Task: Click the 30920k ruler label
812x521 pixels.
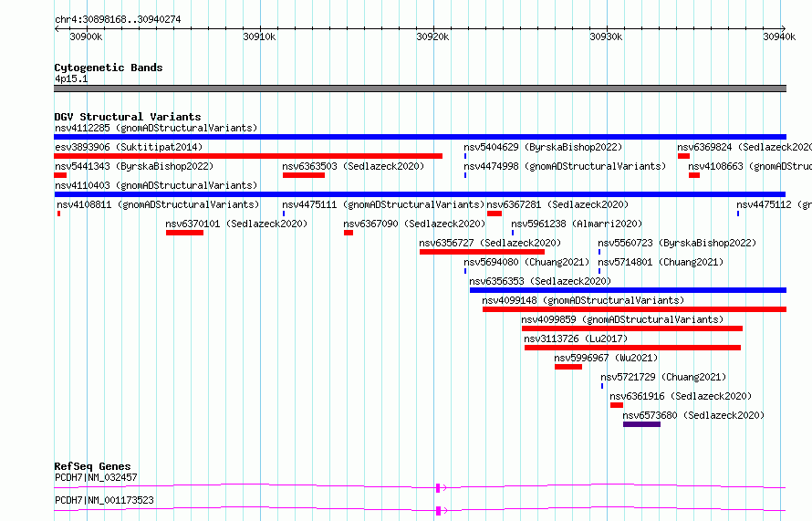Action: point(433,36)
